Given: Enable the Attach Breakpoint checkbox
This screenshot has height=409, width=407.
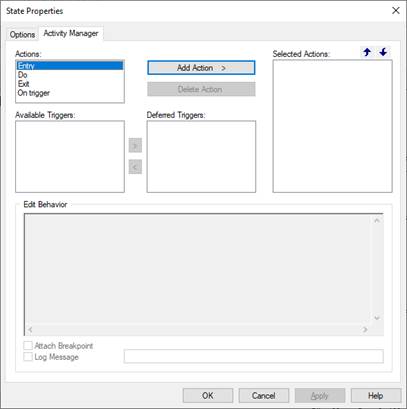Looking at the screenshot, I should tap(28, 346).
